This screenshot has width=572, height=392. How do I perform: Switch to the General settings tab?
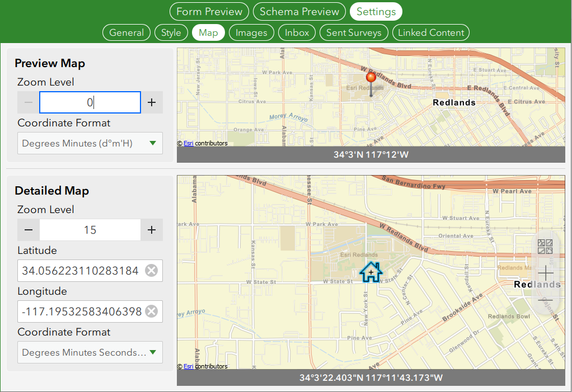pyautogui.click(x=126, y=32)
